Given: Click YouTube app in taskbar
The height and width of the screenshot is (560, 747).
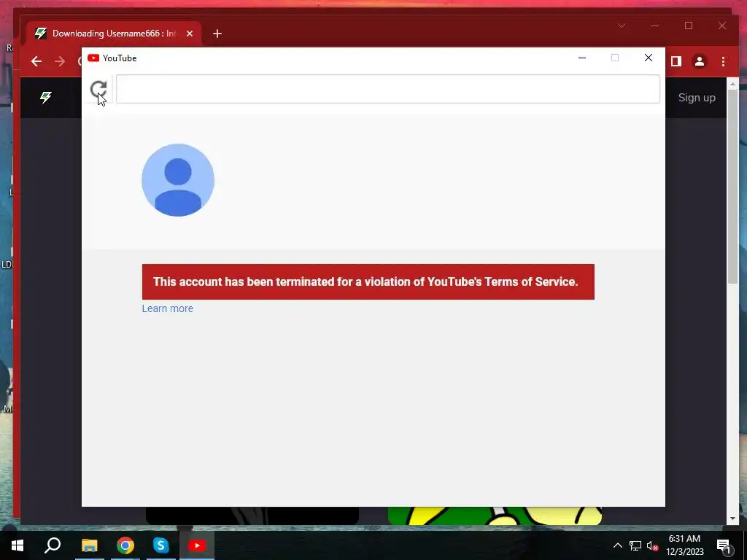Looking at the screenshot, I should pyautogui.click(x=197, y=545).
